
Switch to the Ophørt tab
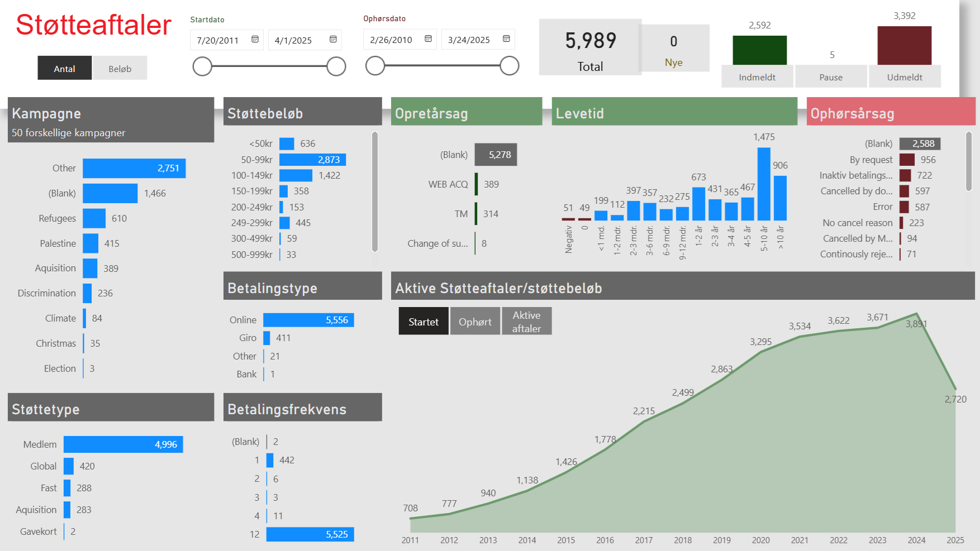(x=475, y=321)
